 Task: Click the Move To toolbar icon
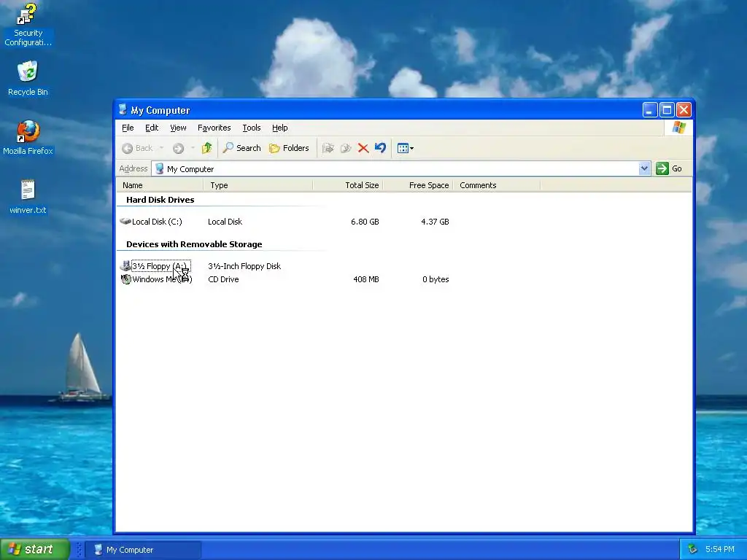click(328, 148)
